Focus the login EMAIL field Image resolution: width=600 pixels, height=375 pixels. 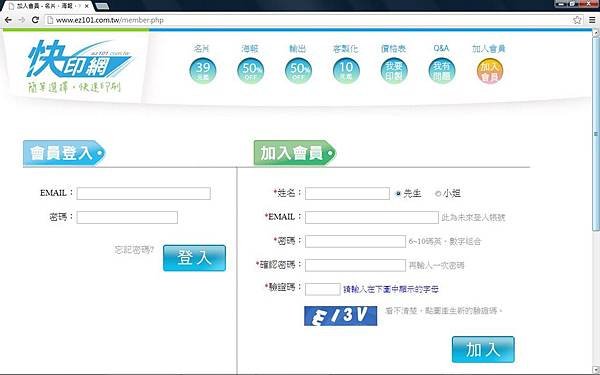pyautogui.click(x=143, y=193)
